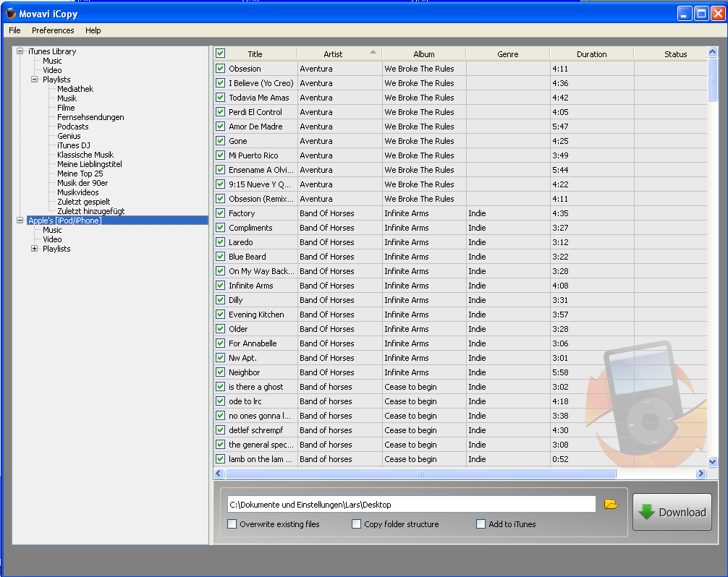Click the horizontal scrollbar right arrow
728x577 pixels.
(701, 474)
